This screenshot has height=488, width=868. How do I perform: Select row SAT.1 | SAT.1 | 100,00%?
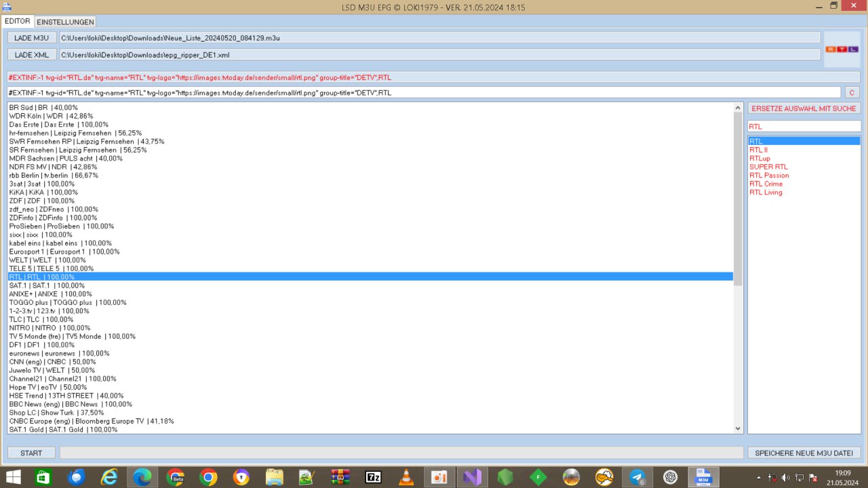coord(370,285)
